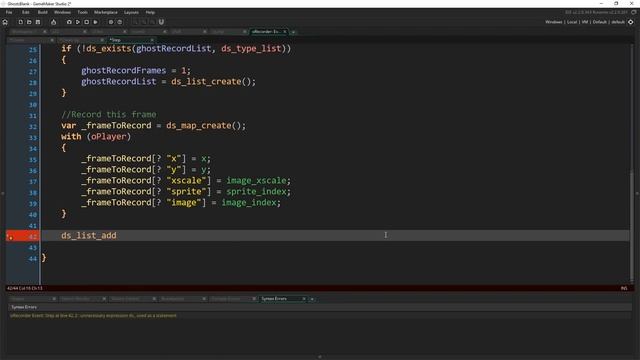Screen dimensions: 640x360
Task: Open the Edit menu
Action: point(25,12)
